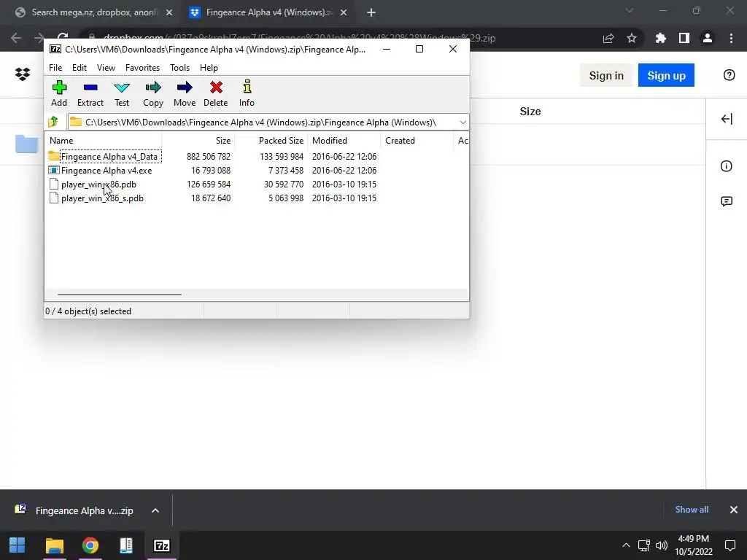This screenshot has height=560, width=747.
Task: Click the Extract toolbar icon
Action: coord(90,87)
